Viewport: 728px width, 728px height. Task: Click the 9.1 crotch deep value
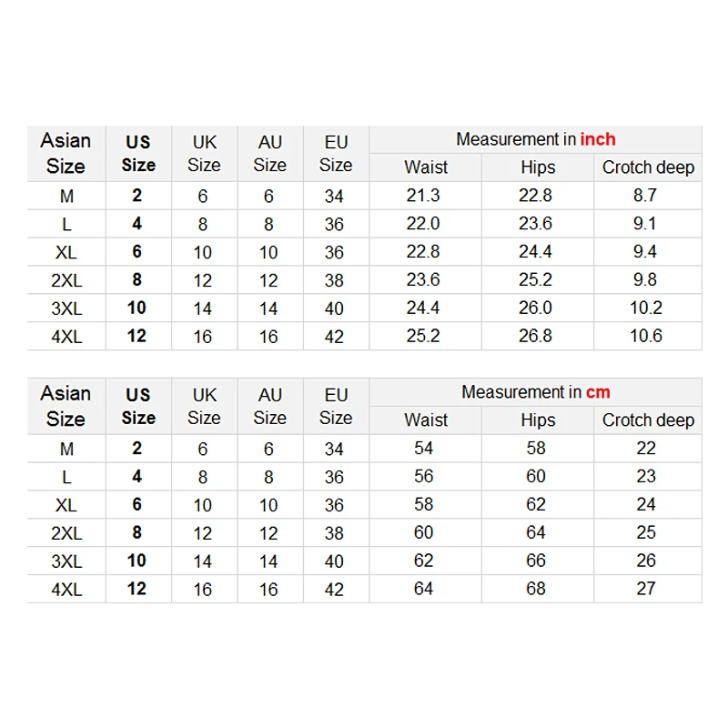645,224
